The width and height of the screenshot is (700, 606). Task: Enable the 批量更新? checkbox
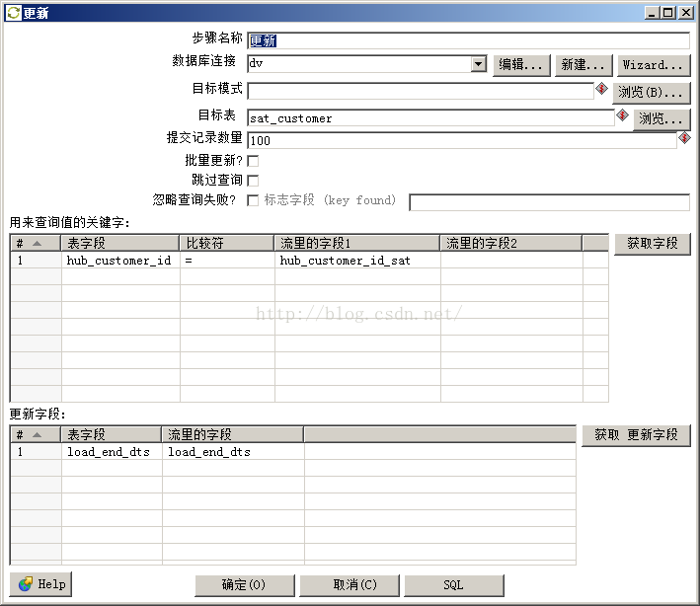253,161
